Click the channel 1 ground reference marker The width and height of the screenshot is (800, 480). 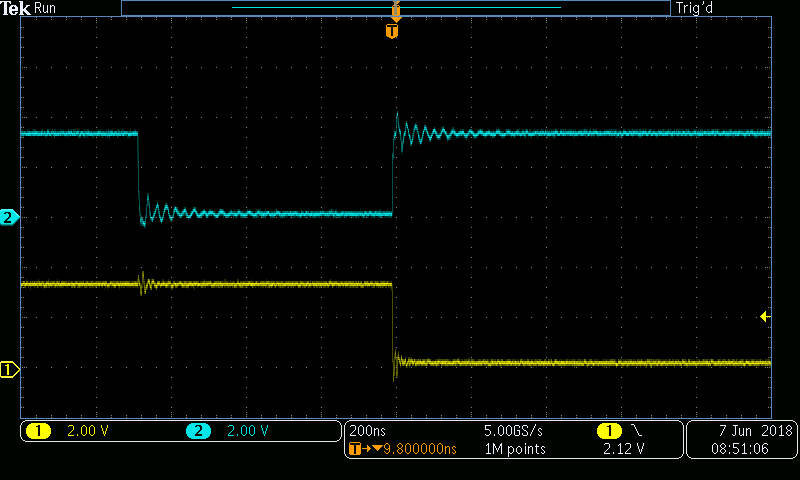(9, 369)
